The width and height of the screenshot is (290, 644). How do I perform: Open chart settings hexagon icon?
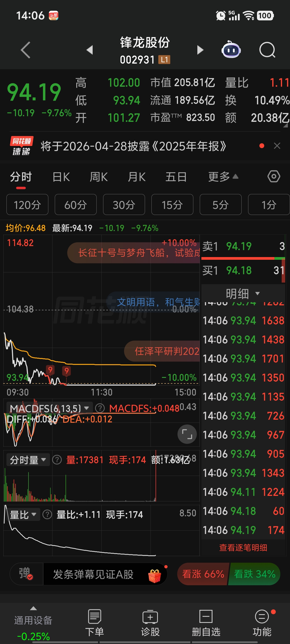click(274, 177)
